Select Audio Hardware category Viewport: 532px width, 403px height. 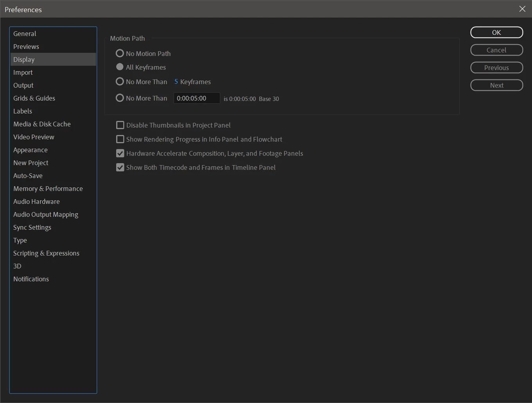coord(53,201)
